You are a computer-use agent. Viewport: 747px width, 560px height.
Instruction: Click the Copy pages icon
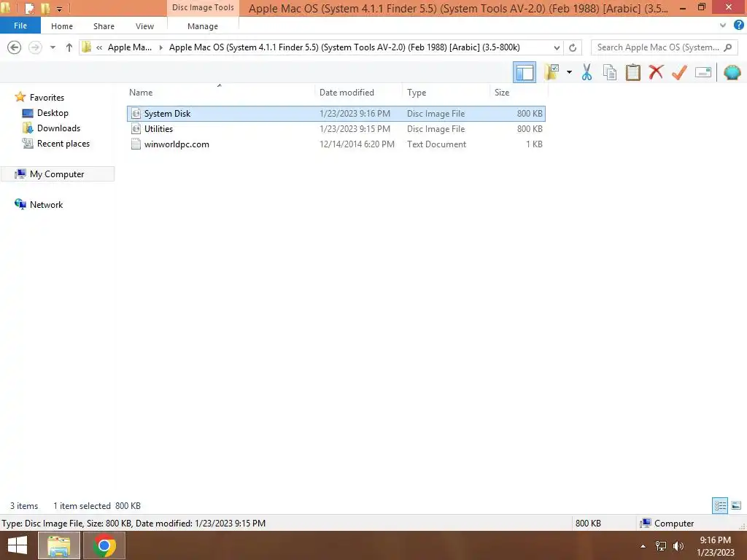(609, 72)
